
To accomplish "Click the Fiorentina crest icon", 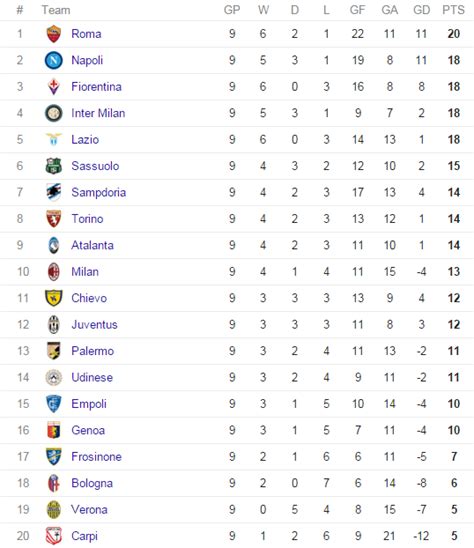I will click(53, 87).
